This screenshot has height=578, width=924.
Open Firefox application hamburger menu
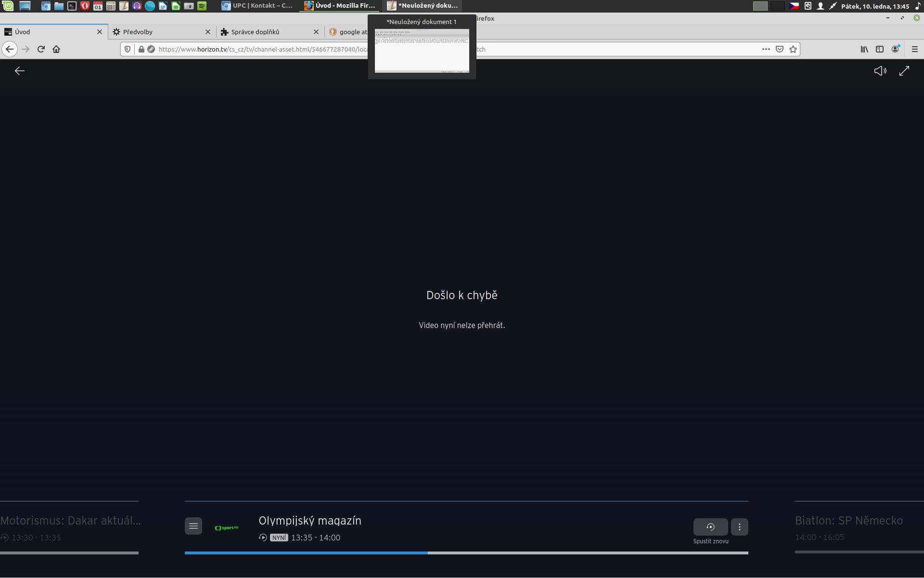915,49
